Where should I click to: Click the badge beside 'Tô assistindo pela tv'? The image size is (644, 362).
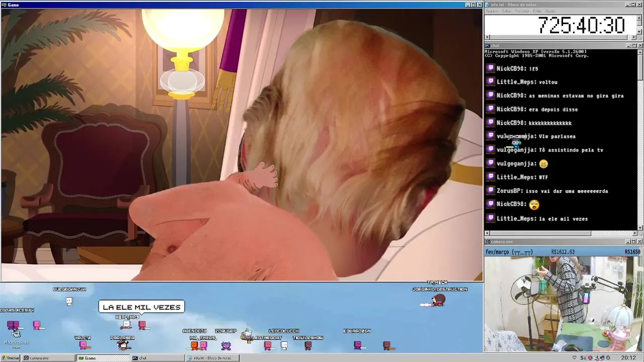click(491, 150)
